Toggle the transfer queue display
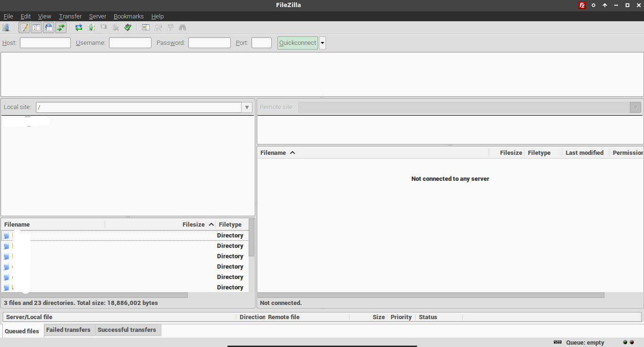 coord(61,28)
